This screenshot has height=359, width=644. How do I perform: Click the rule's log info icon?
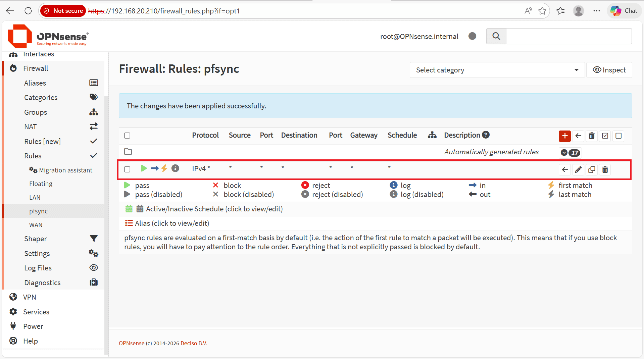175,168
